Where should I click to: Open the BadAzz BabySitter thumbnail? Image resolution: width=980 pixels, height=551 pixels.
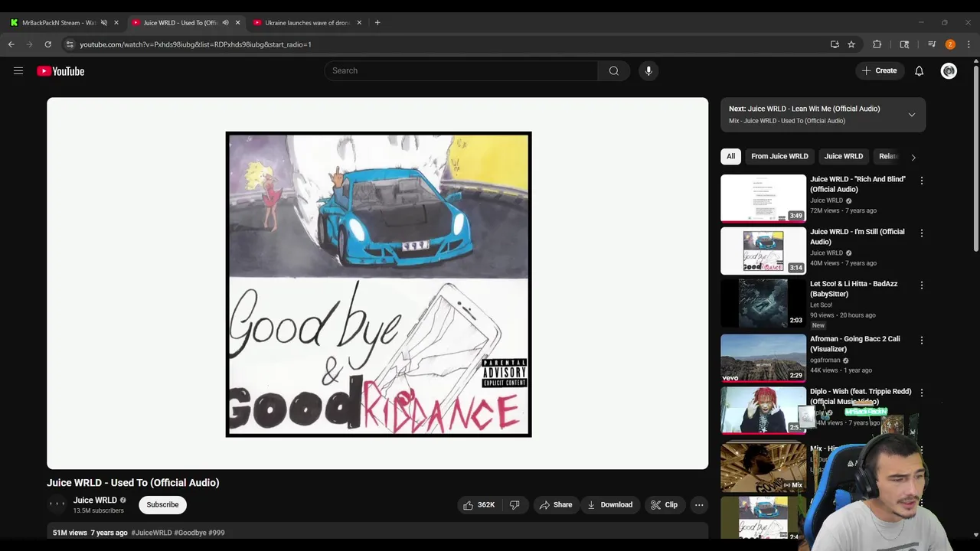click(763, 303)
